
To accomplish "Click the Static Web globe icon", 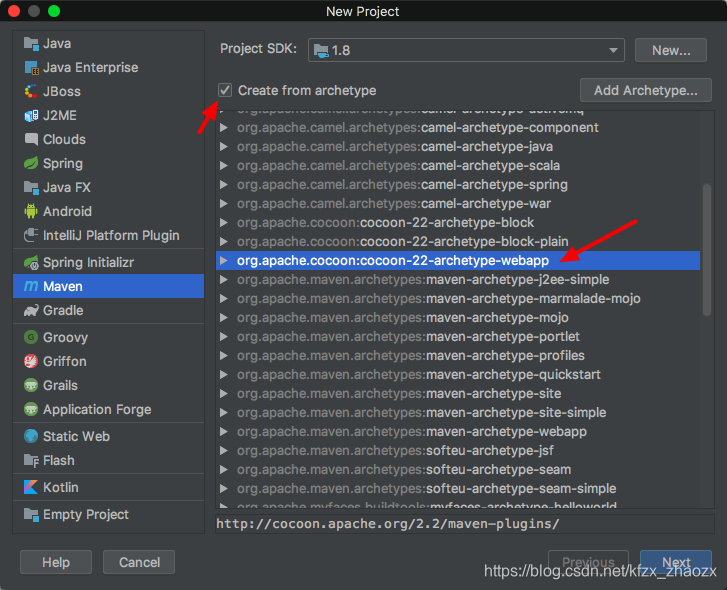I will click(31, 437).
